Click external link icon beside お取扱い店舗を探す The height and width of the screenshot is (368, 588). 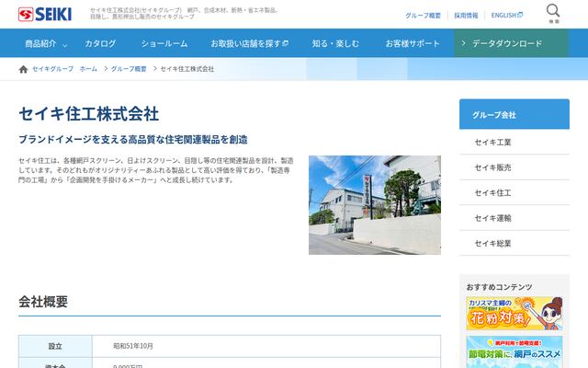(x=286, y=43)
